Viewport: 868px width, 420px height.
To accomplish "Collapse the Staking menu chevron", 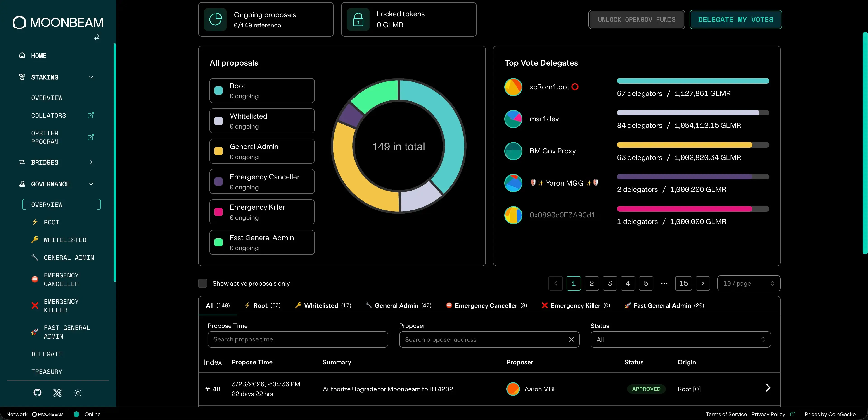I will (x=91, y=77).
